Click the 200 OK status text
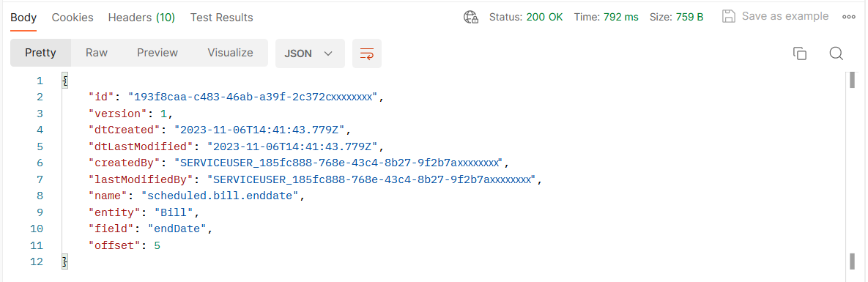 coord(544,17)
